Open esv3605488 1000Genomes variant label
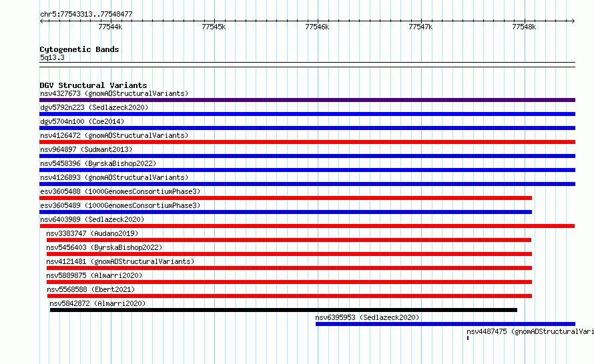The image size is (594, 364). coord(120,191)
